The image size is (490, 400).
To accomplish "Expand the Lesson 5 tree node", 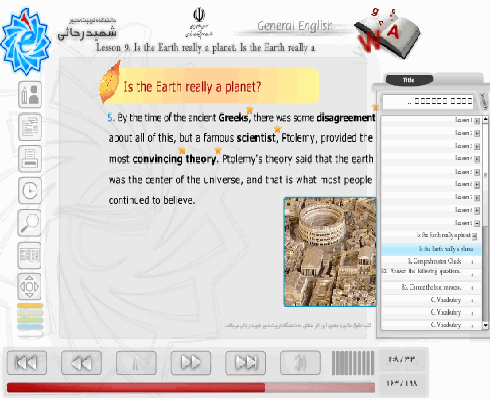I will (x=477, y=172).
